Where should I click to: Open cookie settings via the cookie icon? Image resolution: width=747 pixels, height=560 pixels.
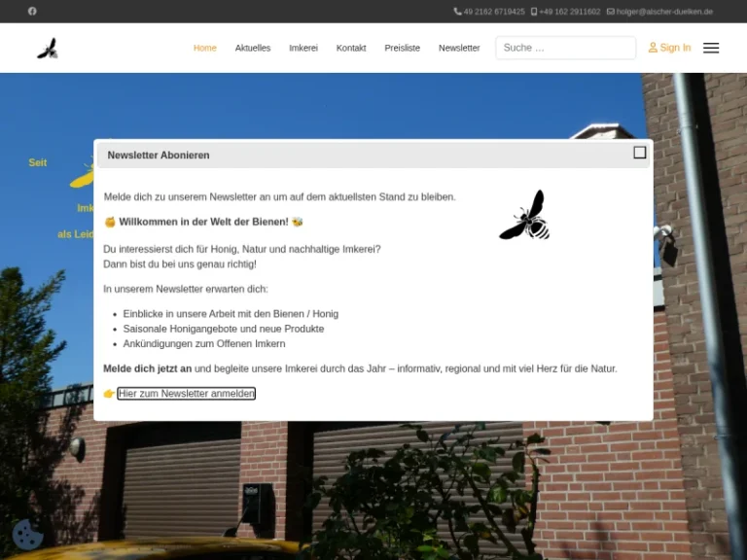coord(27,534)
